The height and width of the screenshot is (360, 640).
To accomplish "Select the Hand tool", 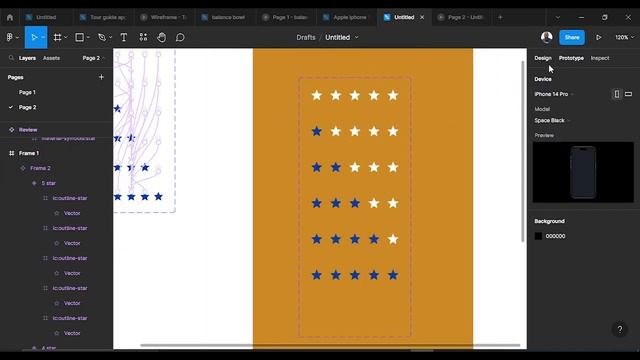I will 162,37.
